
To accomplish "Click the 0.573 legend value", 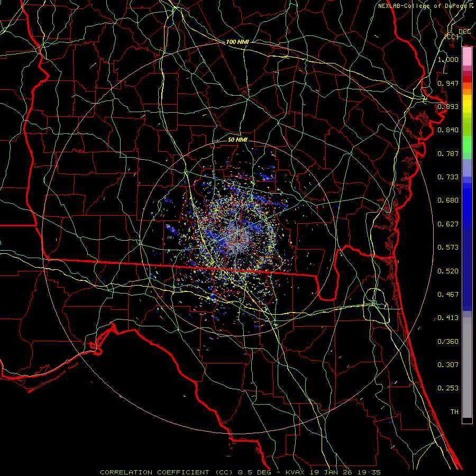I will point(448,248).
